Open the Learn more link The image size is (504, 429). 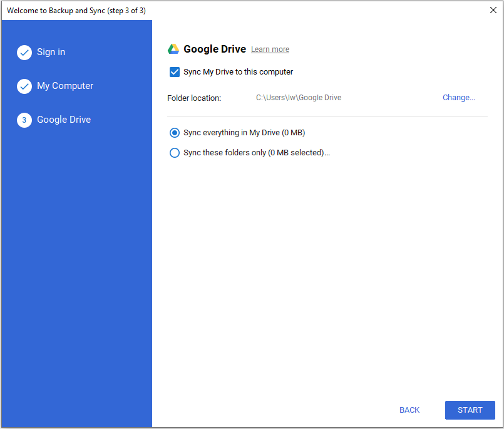click(270, 49)
